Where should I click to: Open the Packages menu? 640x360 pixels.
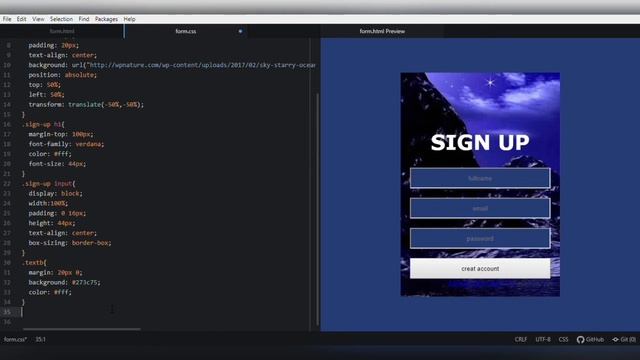pos(106,19)
